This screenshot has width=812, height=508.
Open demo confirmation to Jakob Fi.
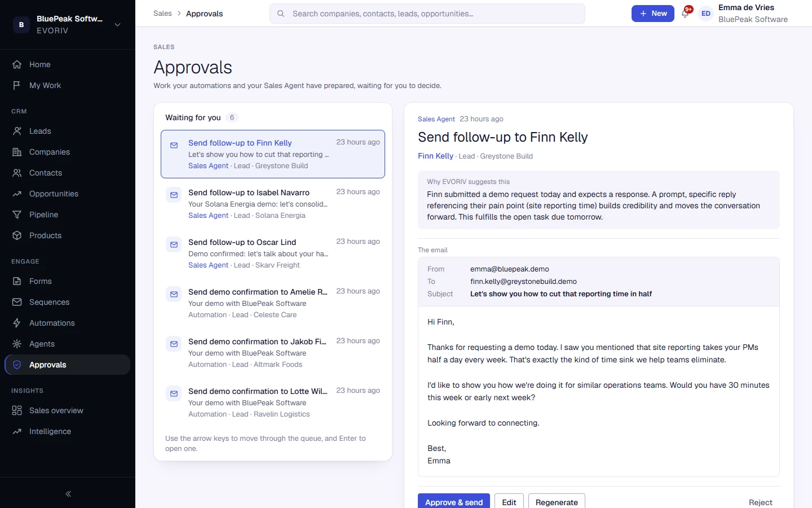coord(273,353)
